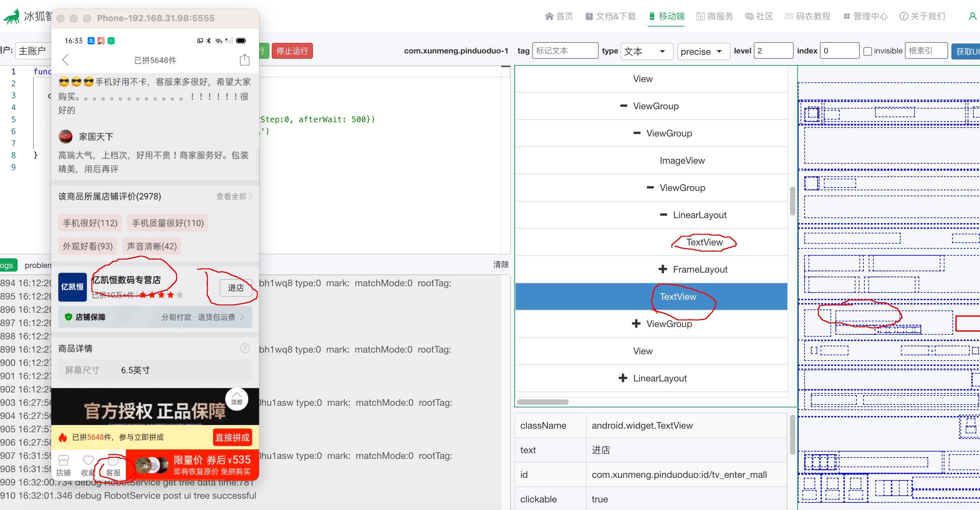This screenshot has height=510, width=980.
Task: Collapse the top ViewGroup tree node
Action: [x=624, y=106]
